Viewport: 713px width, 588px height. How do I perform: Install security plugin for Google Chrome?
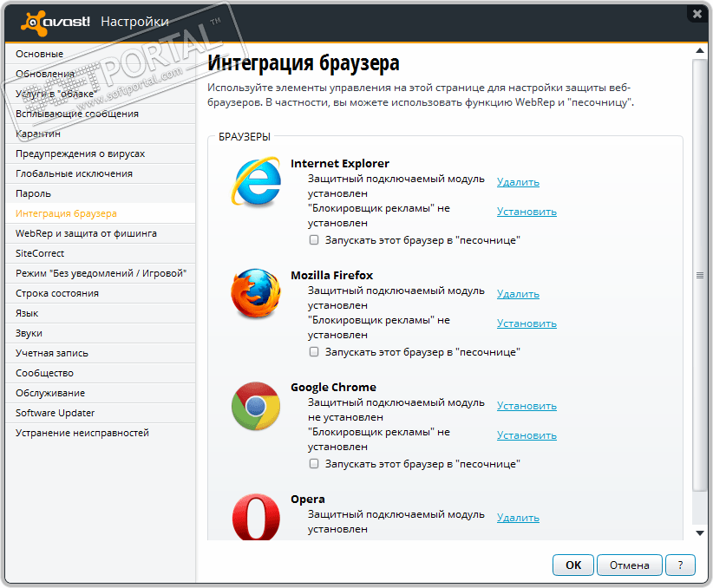pyautogui.click(x=527, y=406)
